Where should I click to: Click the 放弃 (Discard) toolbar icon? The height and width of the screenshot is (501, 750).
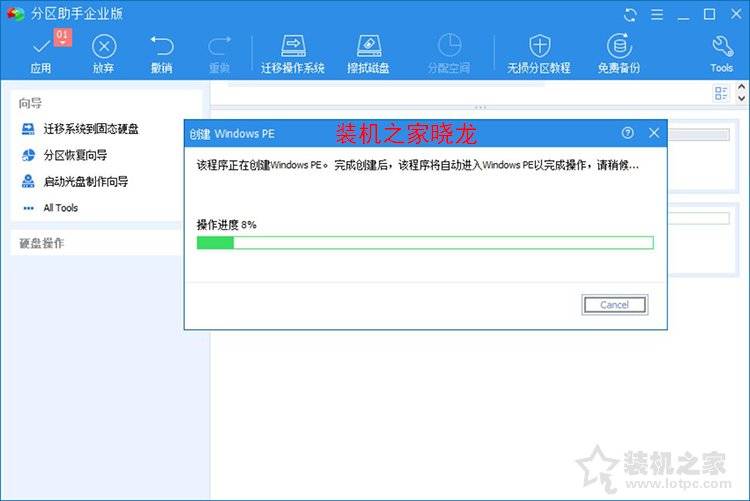(x=104, y=47)
